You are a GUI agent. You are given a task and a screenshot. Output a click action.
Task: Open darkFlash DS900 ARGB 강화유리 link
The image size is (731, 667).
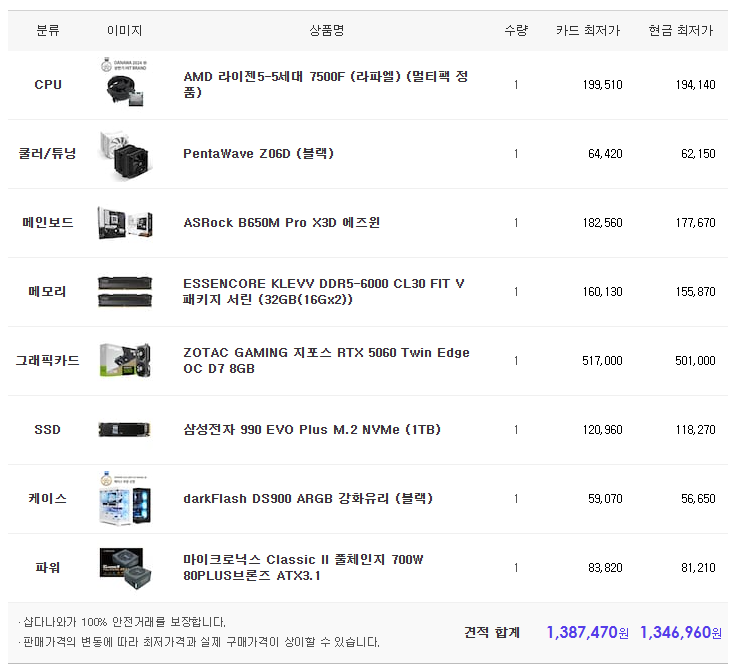pos(308,498)
